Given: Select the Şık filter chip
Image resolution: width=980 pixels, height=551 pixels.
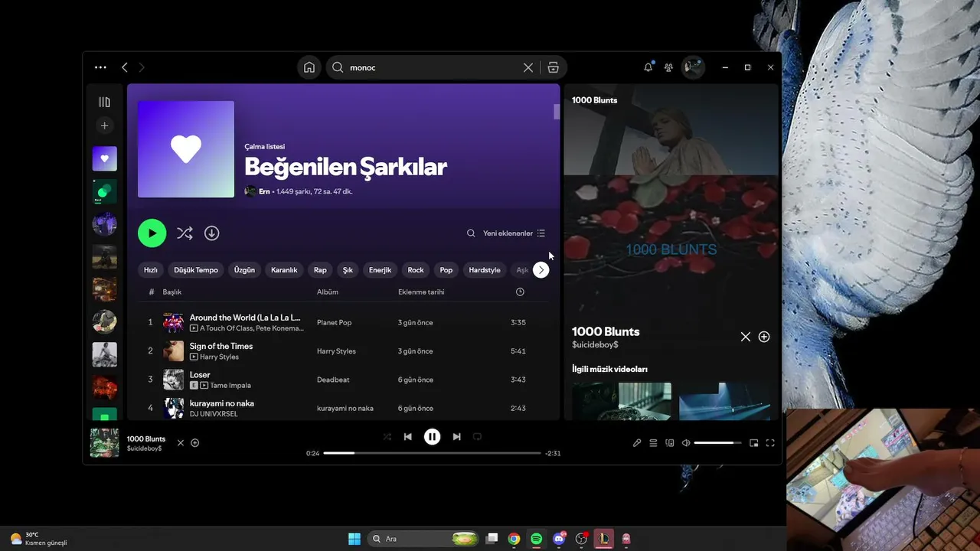Looking at the screenshot, I should (348, 270).
